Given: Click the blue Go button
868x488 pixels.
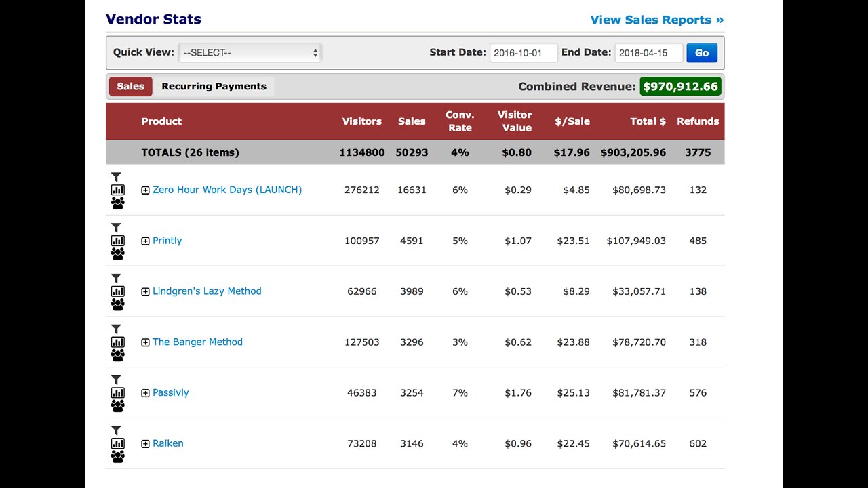Looking at the screenshot, I should point(702,53).
